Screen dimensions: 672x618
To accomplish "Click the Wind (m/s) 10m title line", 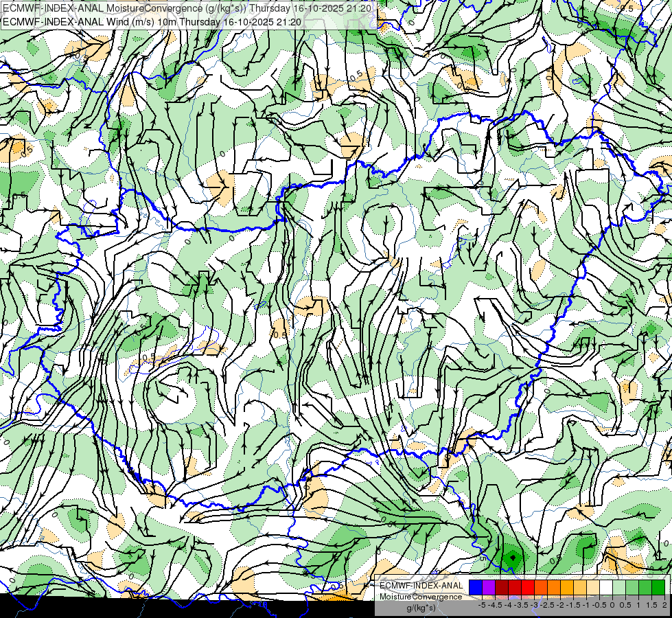I will (x=152, y=22).
